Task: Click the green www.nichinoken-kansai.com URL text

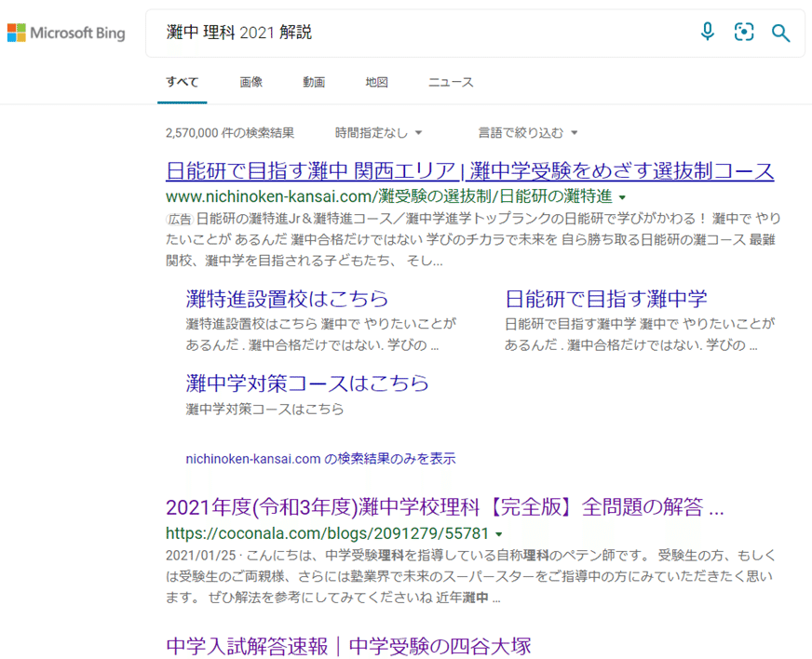Action: pos(389,196)
